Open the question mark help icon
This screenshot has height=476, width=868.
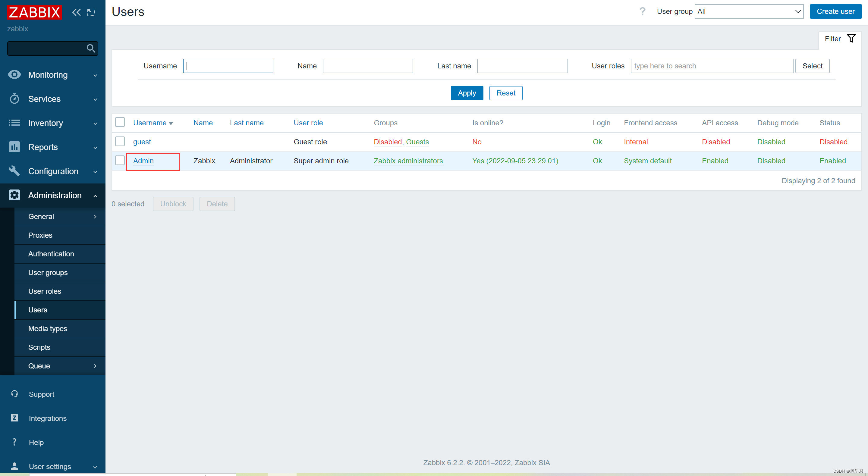click(642, 11)
